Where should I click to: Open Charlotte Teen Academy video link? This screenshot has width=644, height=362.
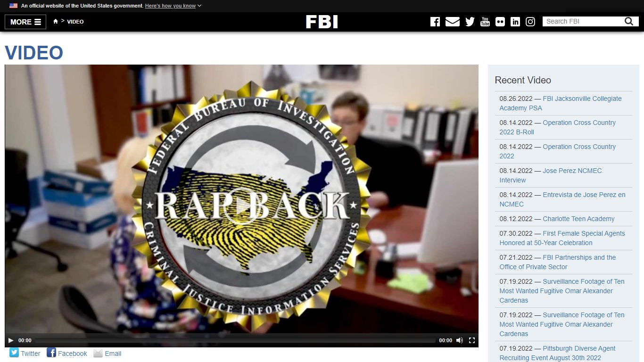coord(578,219)
